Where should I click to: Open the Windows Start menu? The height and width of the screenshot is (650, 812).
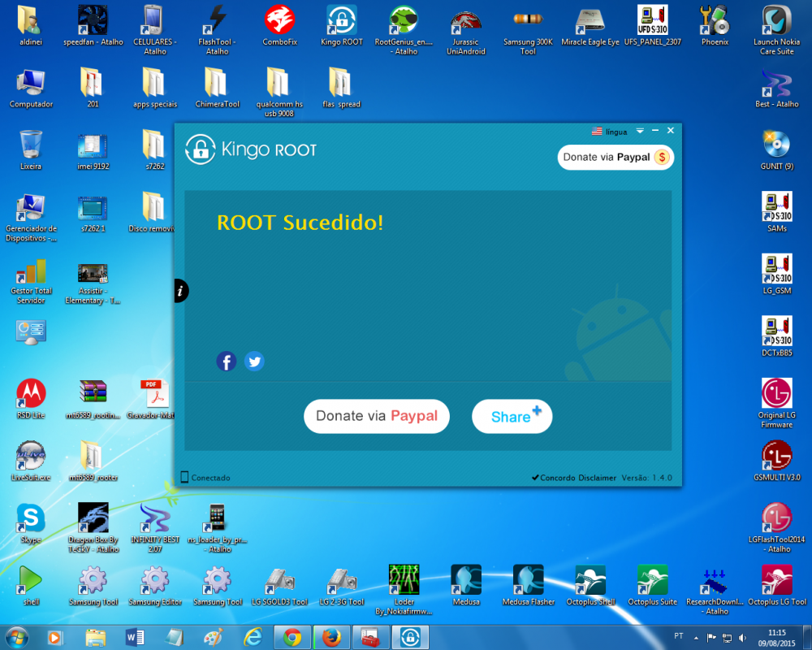click(16, 637)
